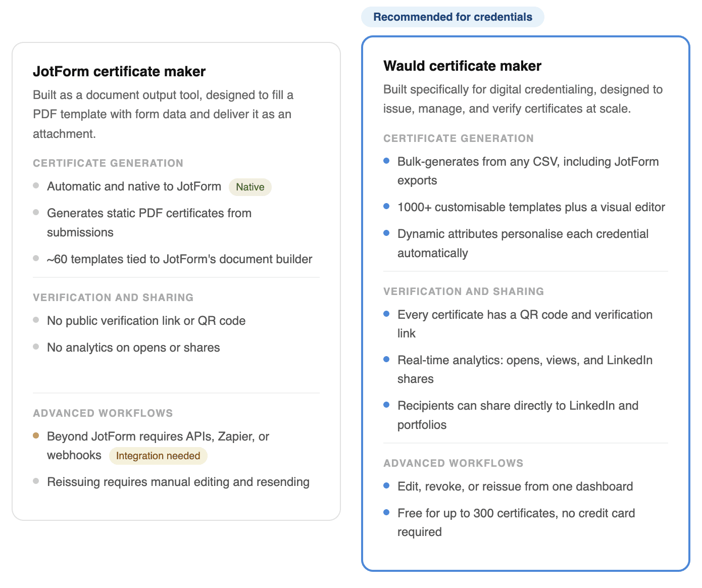Click JotForm card's "ADVANCED WORKFLOWS" label
The image size is (702, 588).
click(103, 413)
